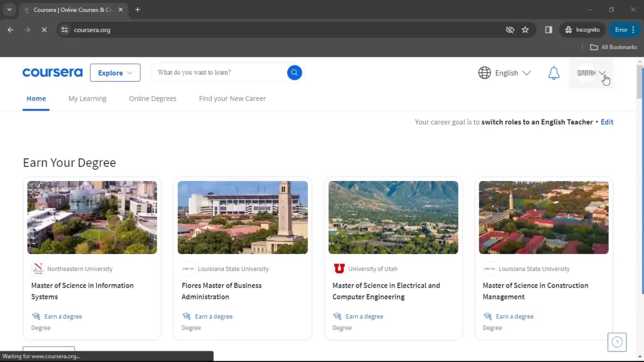
Task: Click the Northeastern University logo
Action: [38, 268]
